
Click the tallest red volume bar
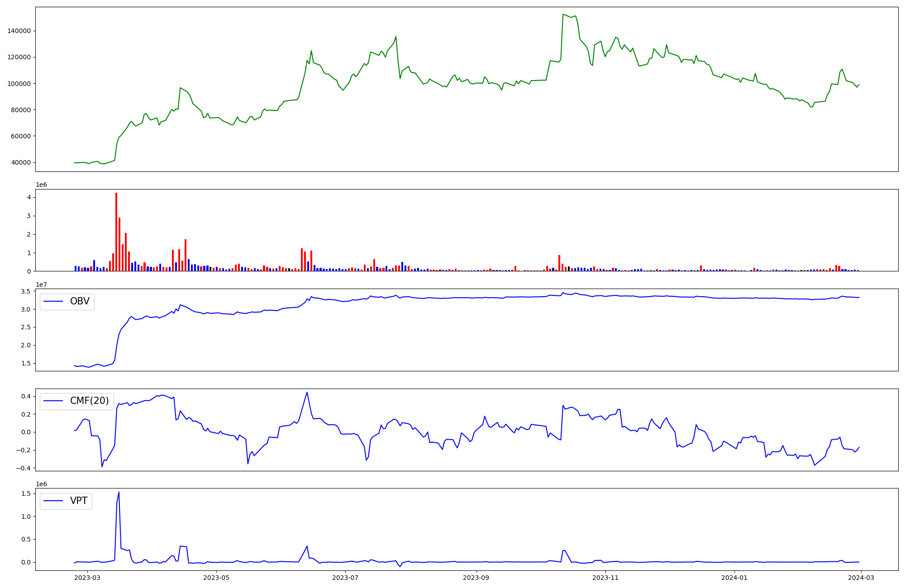(116, 231)
